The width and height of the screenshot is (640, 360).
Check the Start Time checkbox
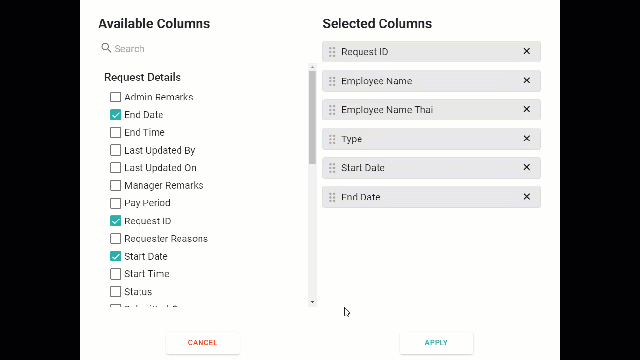[116, 274]
